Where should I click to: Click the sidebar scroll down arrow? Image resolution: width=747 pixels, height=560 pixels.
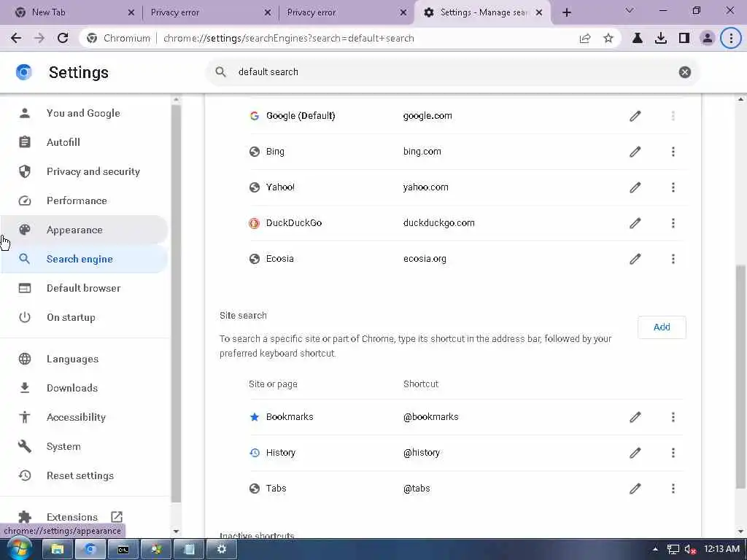pos(177,531)
